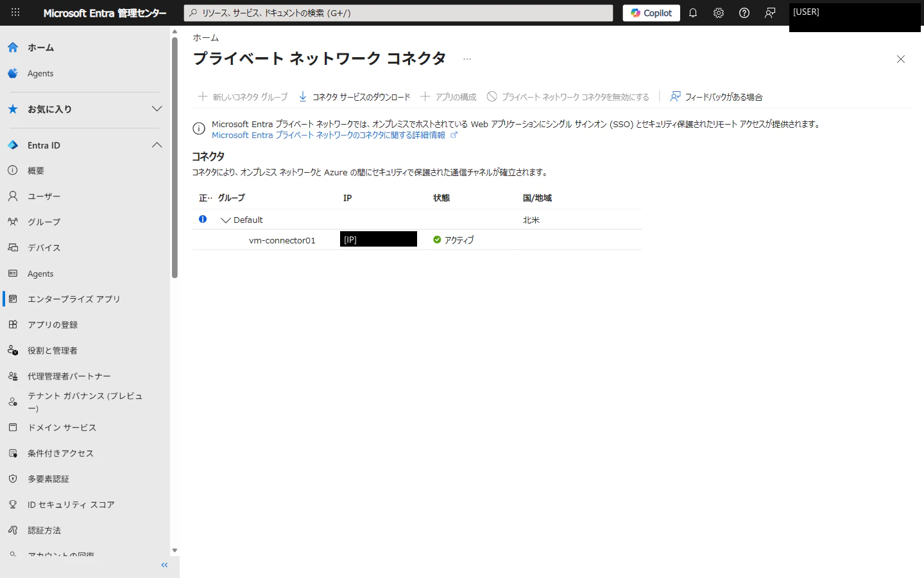Select the vm-connector01 row
The image size is (924, 578).
click(x=417, y=240)
